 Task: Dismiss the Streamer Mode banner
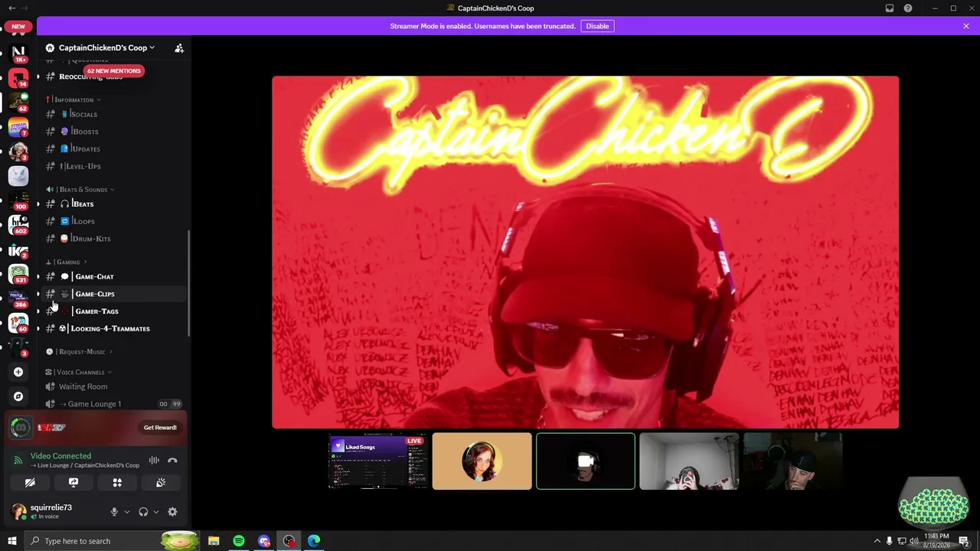pyautogui.click(x=966, y=26)
